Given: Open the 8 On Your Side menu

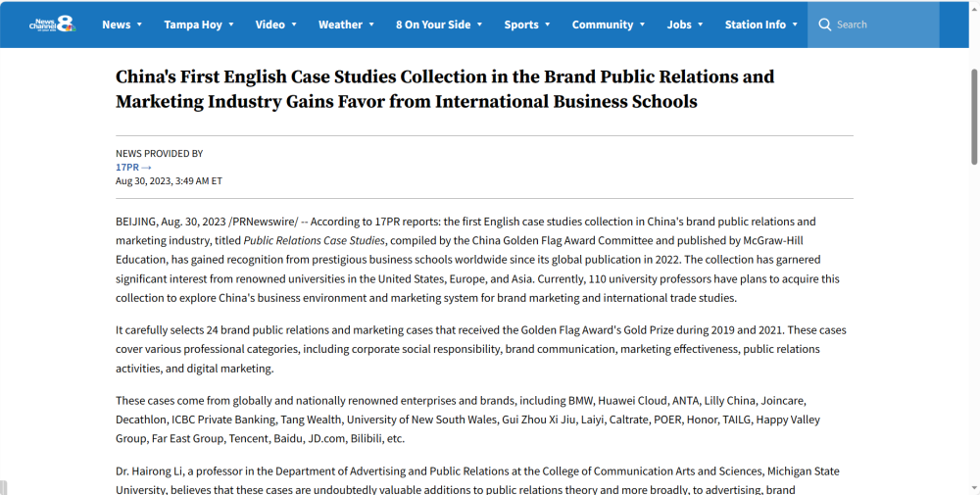Looking at the screenshot, I should click(x=433, y=25).
